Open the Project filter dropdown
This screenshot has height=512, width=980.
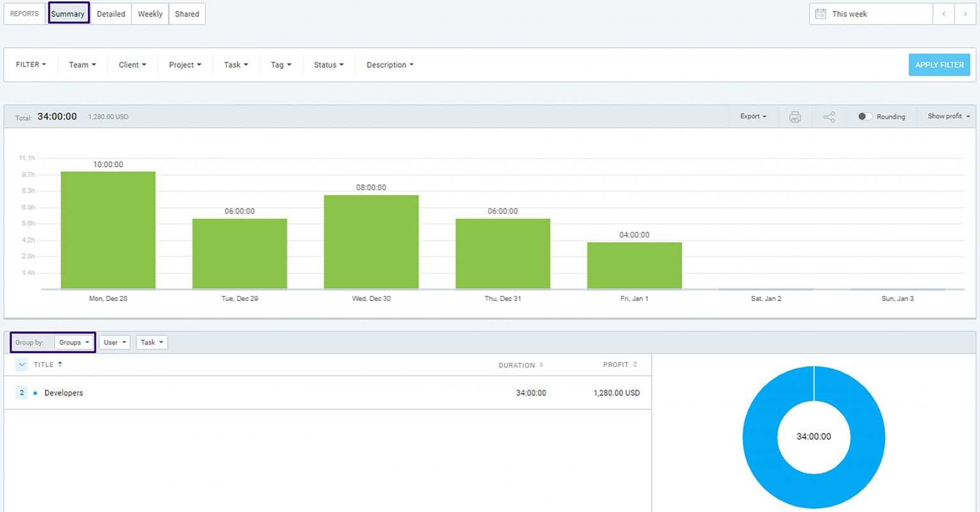coord(184,65)
